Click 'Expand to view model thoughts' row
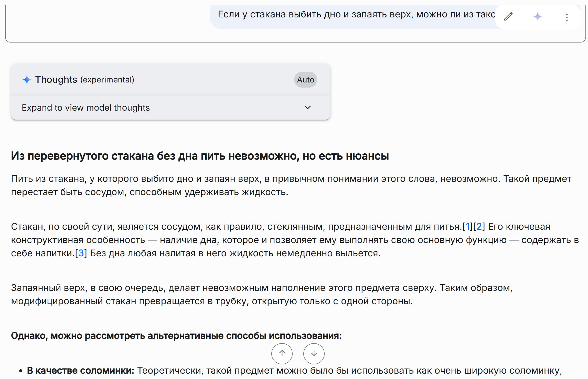588x379 pixels. tap(86, 108)
